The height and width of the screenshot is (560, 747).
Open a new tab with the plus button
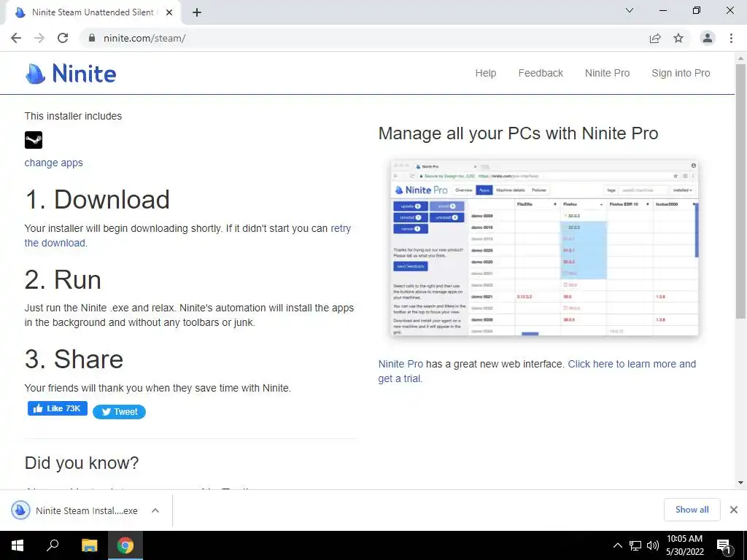197,12
